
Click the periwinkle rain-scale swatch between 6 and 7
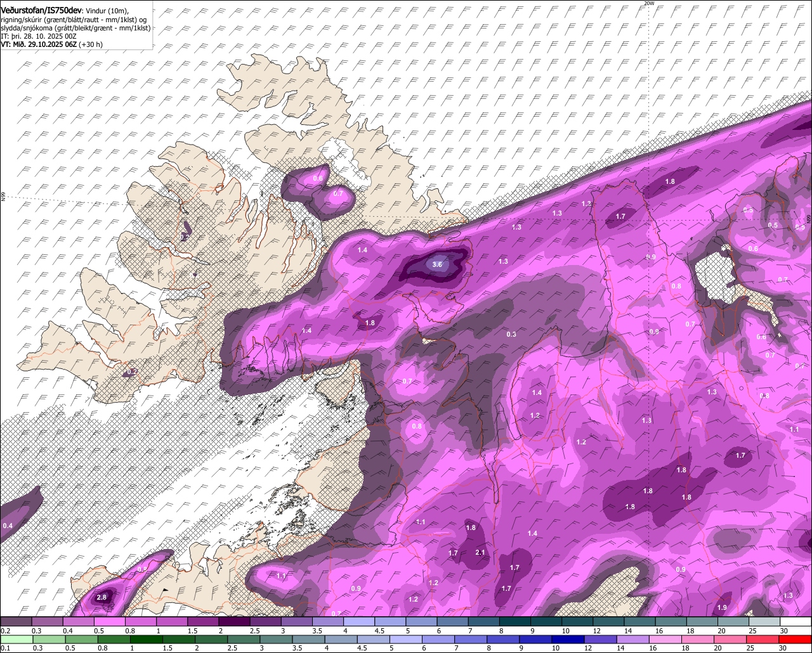(x=438, y=640)
